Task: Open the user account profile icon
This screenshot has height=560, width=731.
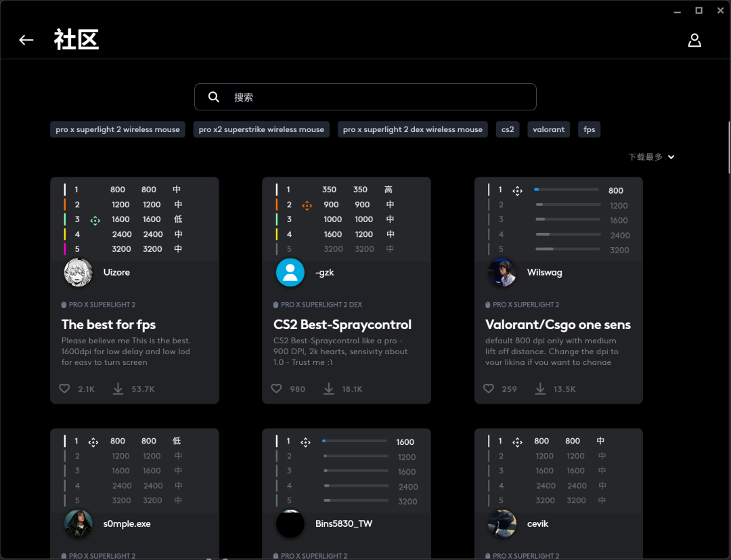Action: pyautogui.click(x=694, y=40)
